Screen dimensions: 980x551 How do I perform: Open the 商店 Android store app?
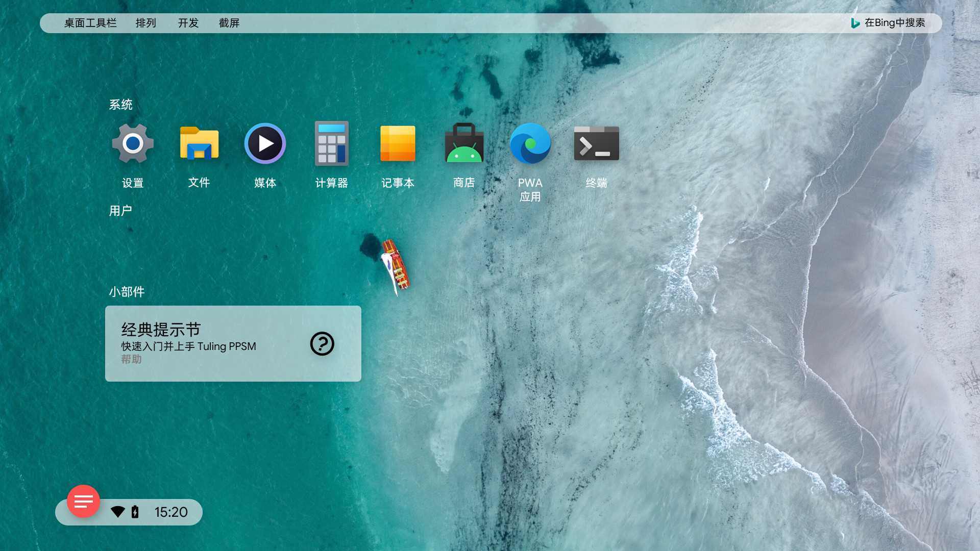[x=464, y=143]
